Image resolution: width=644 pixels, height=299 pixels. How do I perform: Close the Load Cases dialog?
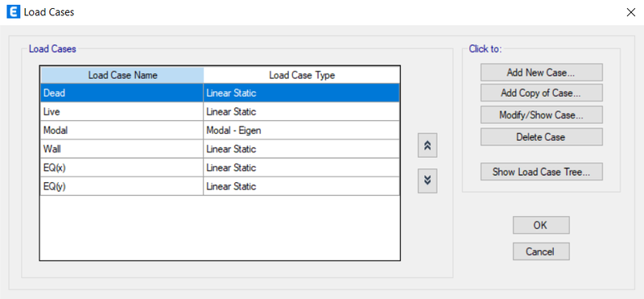point(631,12)
